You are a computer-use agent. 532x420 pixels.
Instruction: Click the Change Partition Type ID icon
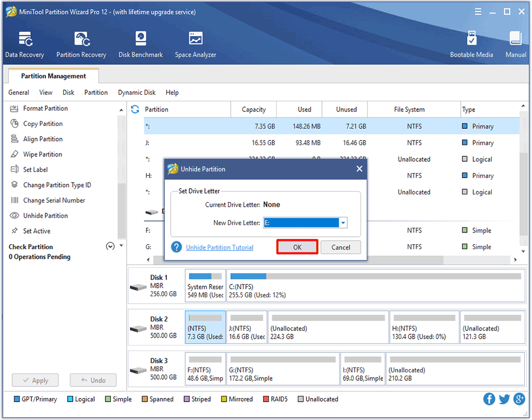(14, 185)
